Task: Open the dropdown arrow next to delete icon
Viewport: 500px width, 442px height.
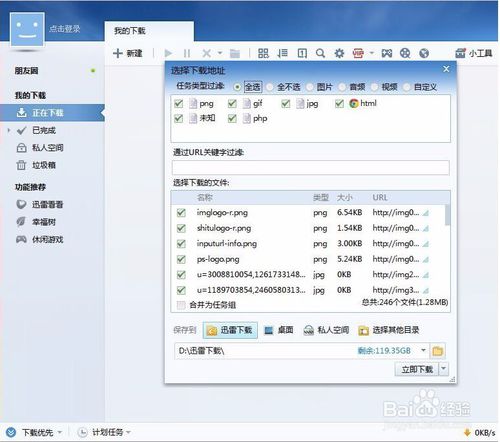Action: tap(220, 53)
